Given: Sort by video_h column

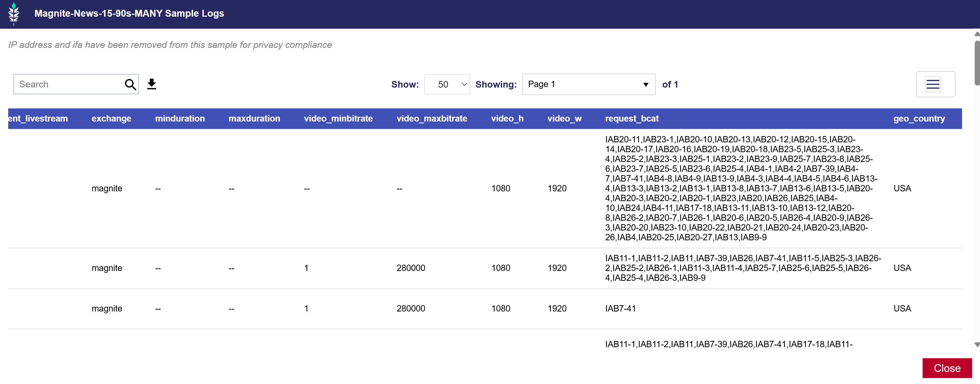Looking at the screenshot, I should tap(507, 119).
